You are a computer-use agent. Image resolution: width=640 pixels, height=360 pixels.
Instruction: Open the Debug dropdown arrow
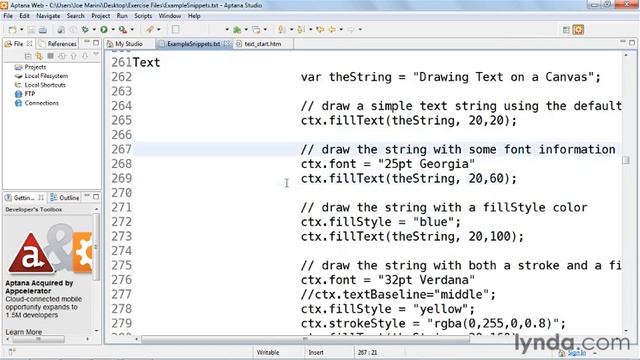[x=94, y=29]
